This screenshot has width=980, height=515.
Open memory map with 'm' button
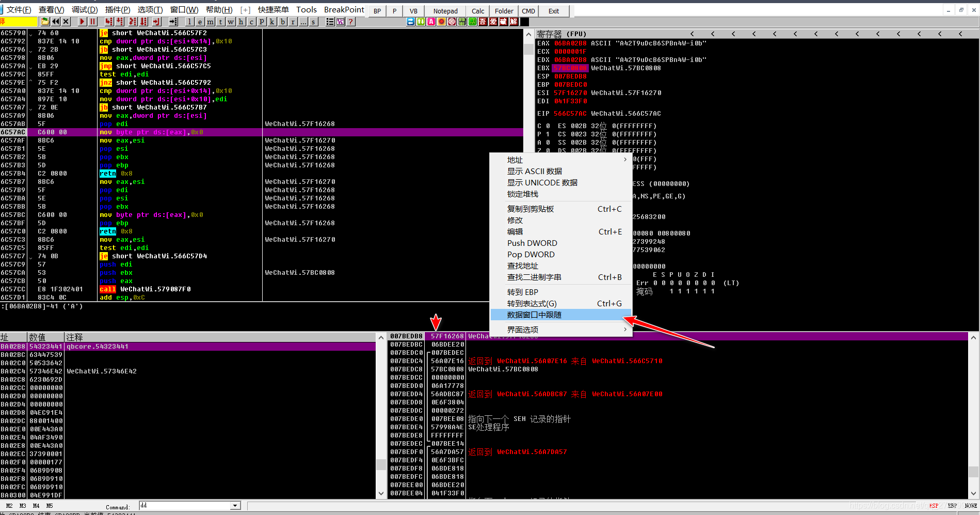point(211,22)
